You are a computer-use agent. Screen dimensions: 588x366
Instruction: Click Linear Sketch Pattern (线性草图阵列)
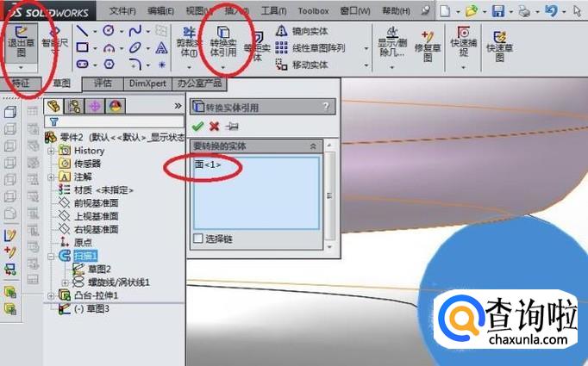pos(310,48)
